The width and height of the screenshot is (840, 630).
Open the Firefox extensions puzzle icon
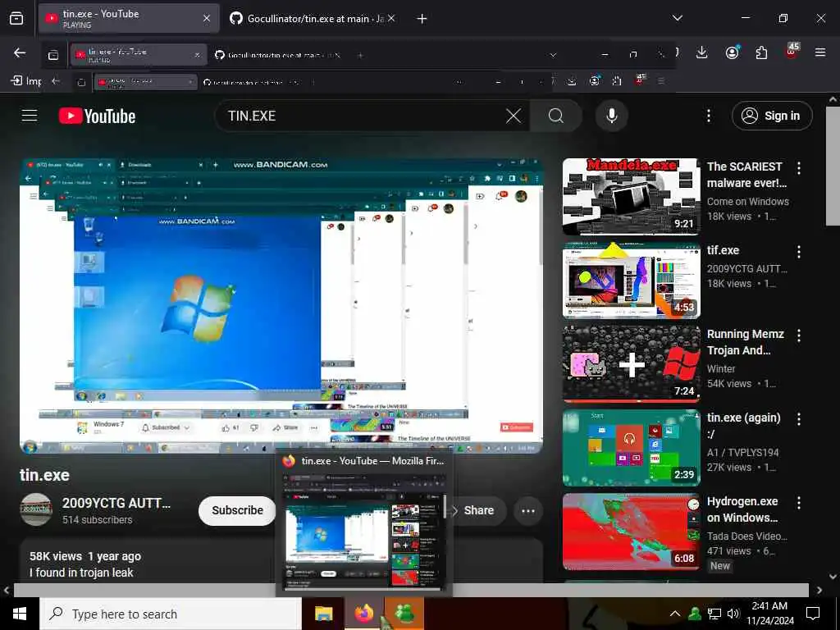(x=761, y=52)
